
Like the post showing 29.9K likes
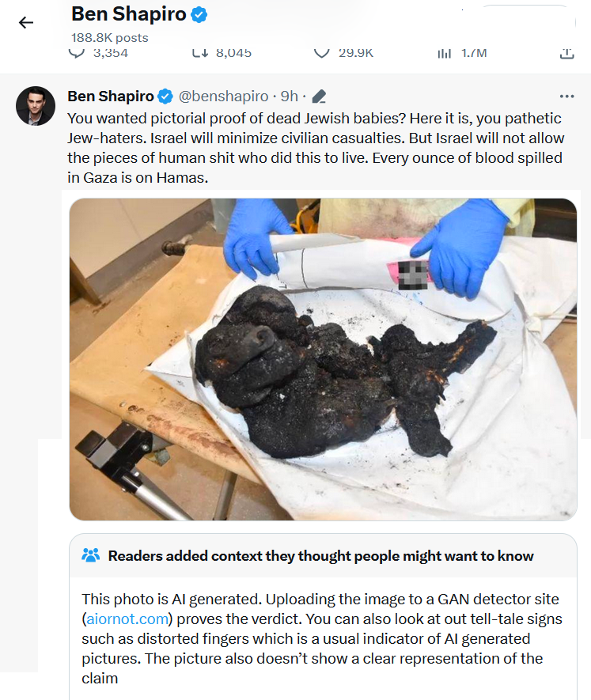tap(321, 53)
